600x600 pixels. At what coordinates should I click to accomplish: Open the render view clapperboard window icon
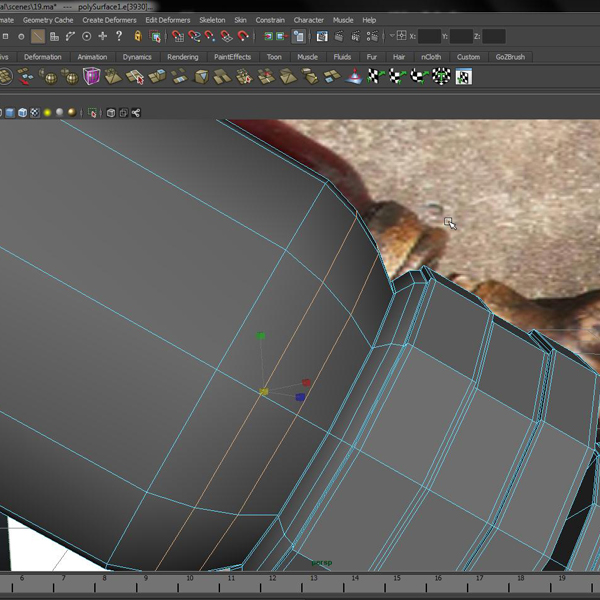pyautogui.click(x=322, y=36)
